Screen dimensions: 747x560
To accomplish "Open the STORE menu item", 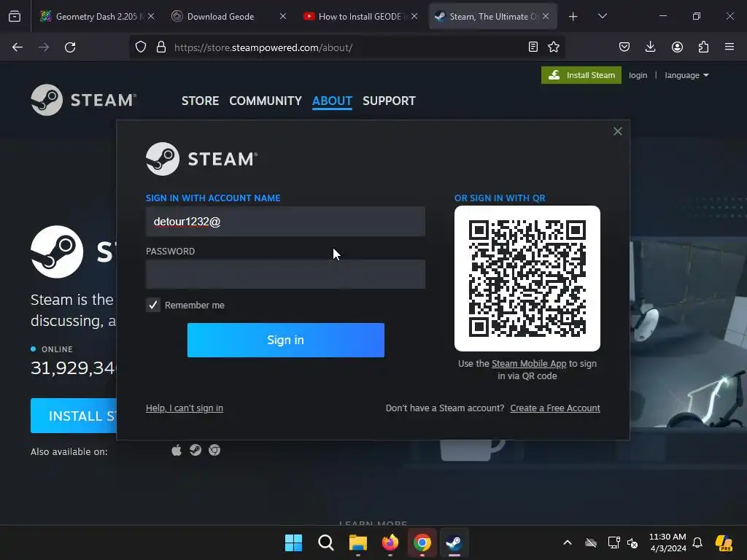I will tap(200, 101).
